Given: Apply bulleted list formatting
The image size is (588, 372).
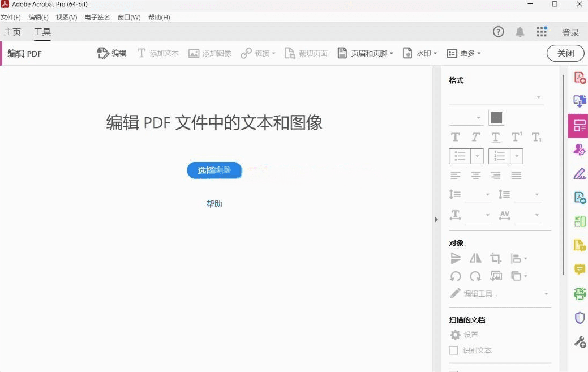Looking at the screenshot, I should point(460,156).
